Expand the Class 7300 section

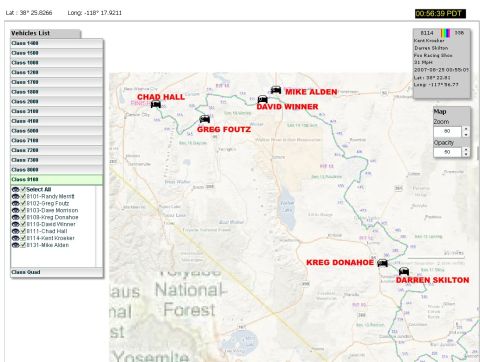tap(57, 160)
